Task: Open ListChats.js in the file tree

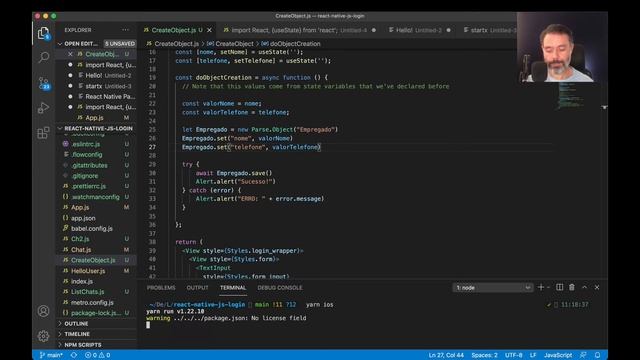Action: 96,291
